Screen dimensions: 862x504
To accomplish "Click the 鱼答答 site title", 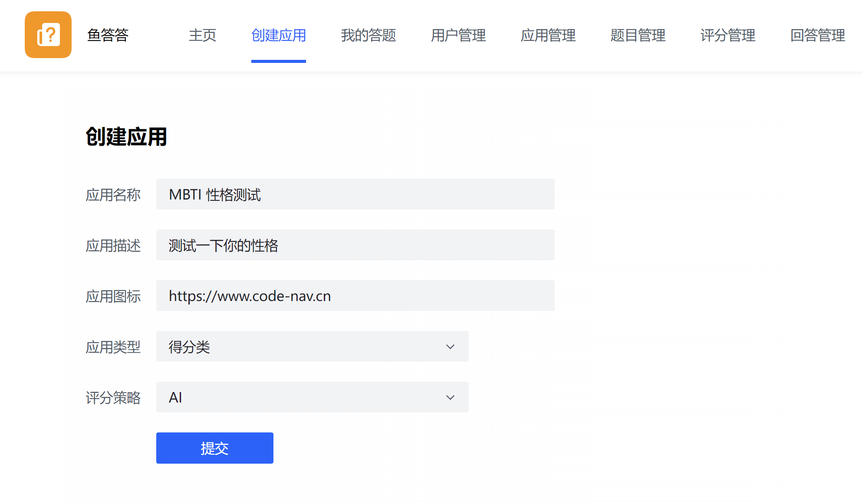I will click(108, 35).
